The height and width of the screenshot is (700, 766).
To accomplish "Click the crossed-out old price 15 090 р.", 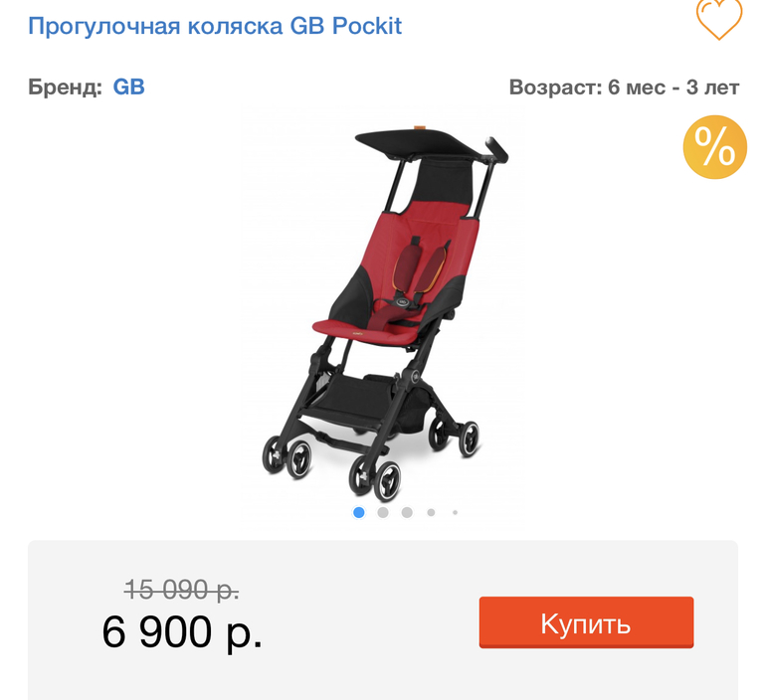I will pos(182,590).
